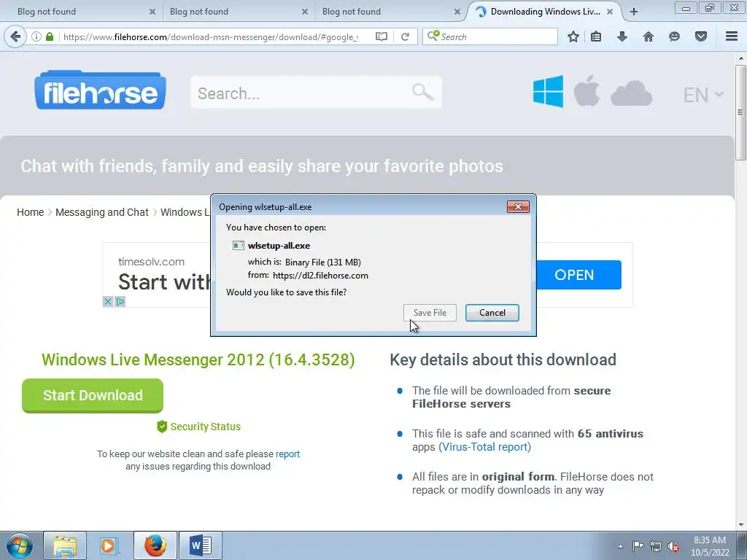Show bookmarks list icon in toolbar
This screenshot has height=560, width=747.
click(596, 36)
